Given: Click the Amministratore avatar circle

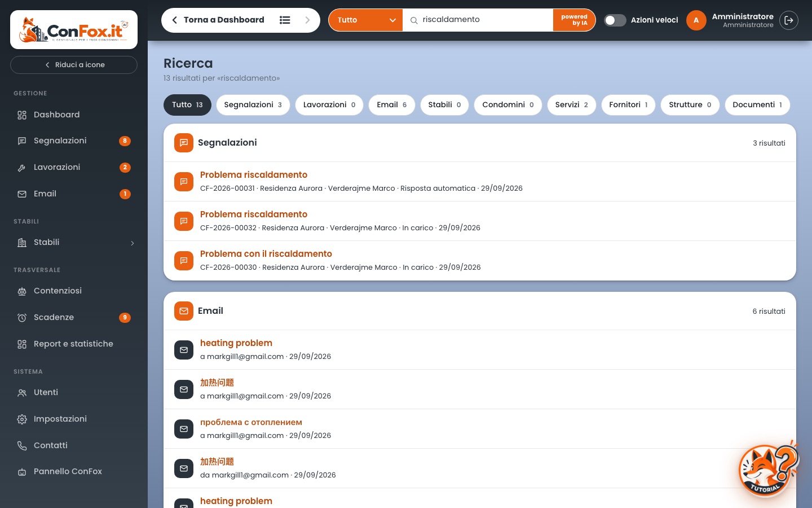Looking at the screenshot, I should pyautogui.click(x=696, y=20).
